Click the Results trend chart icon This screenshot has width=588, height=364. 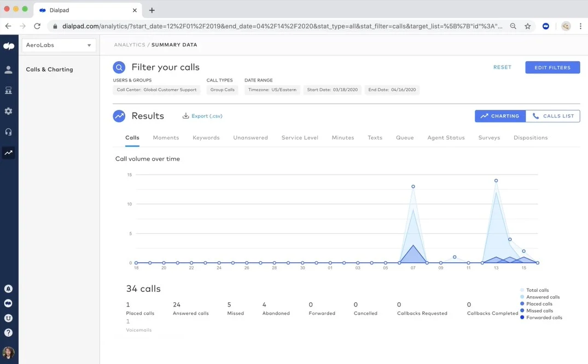pyautogui.click(x=119, y=116)
